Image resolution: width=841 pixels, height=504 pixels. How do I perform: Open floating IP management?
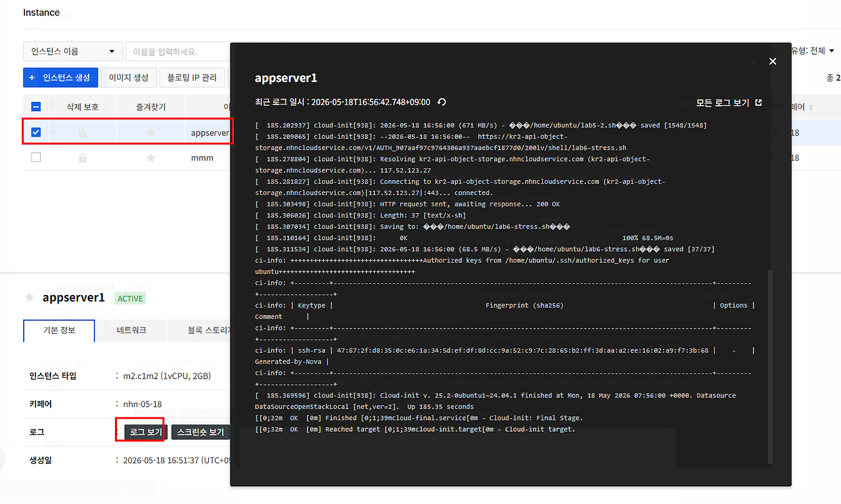click(x=192, y=78)
